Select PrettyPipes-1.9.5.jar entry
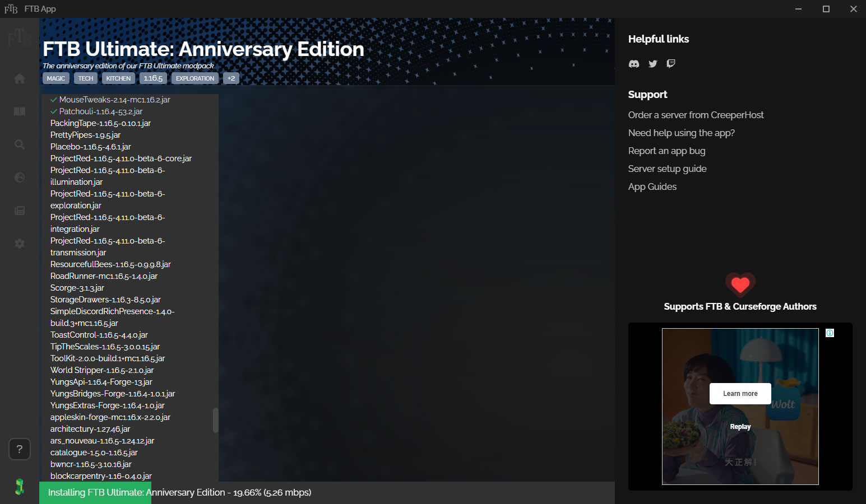Image resolution: width=866 pixels, height=504 pixels. click(x=86, y=135)
